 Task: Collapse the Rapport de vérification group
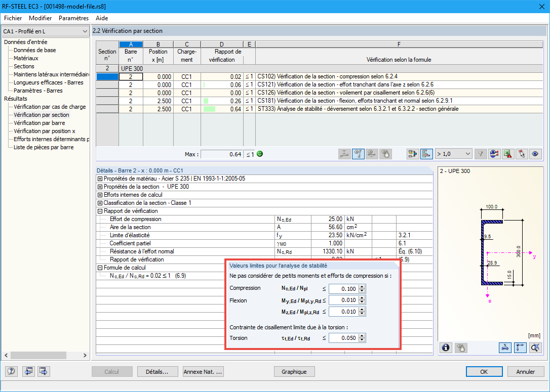(100, 211)
